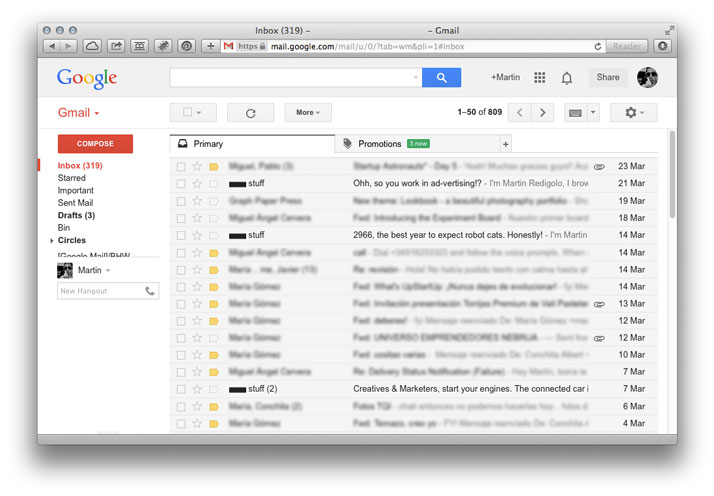This screenshot has width=714, height=496.
Task: Click the profile avatar in the Google header
Action: [647, 77]
